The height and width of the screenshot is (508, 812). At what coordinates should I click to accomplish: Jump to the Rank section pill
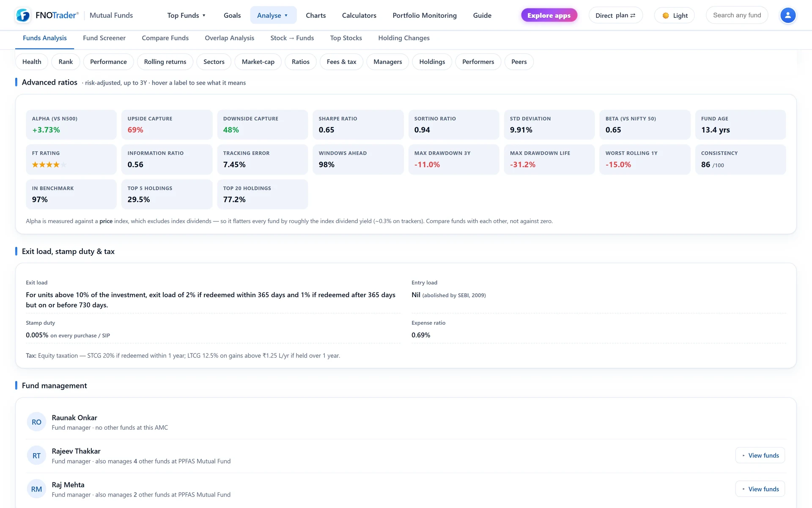66,62
